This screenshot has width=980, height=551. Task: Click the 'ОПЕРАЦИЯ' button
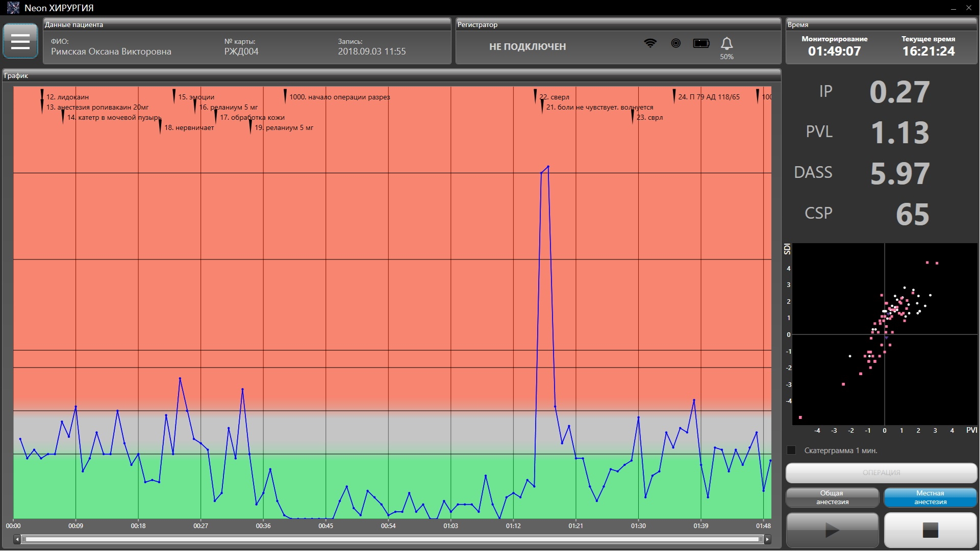click(x=881, y=473)
